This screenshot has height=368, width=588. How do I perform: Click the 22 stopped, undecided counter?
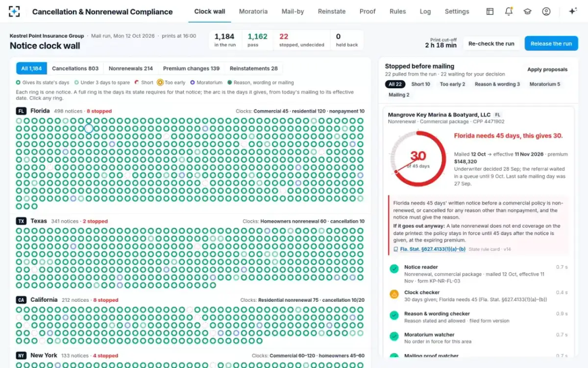click(302, 40)
